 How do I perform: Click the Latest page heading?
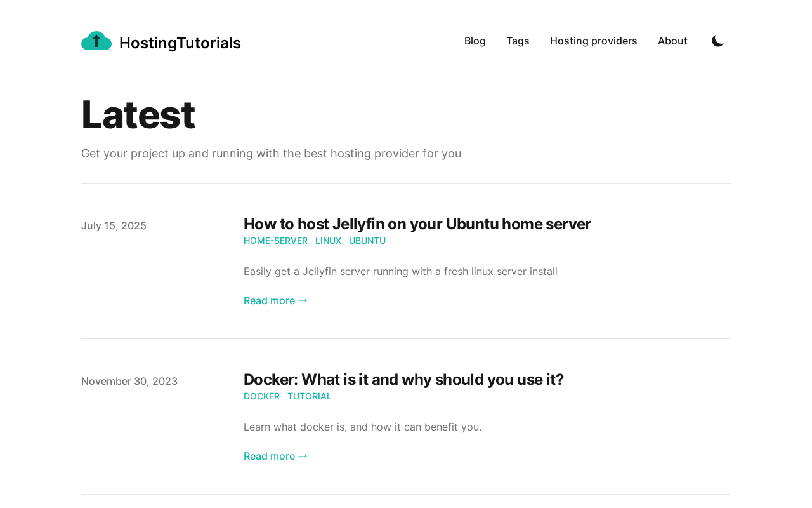pyautogui.click(x=138, y=115)
